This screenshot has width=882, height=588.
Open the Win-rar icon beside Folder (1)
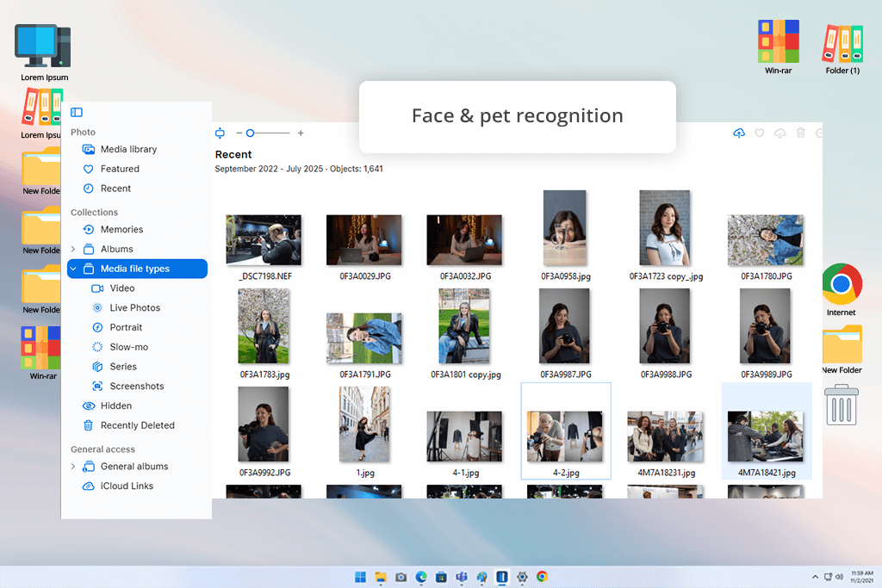click(779, 41)
